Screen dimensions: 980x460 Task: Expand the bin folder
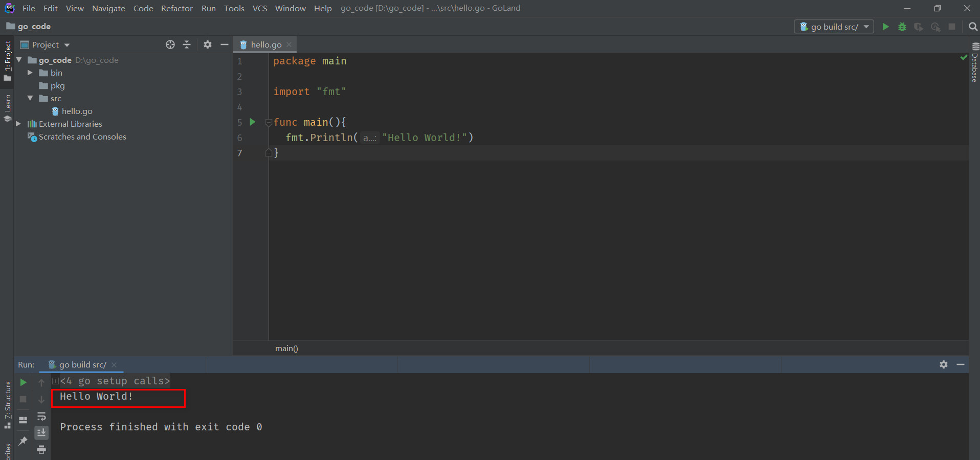click(x=30, y=73)
